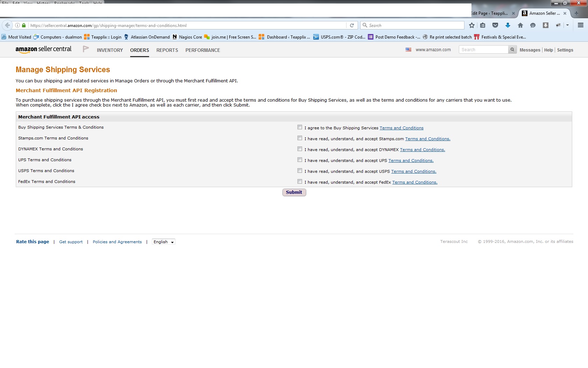Open a new browser tab
This screenshot has height=368, width=588.
(x=576, y=13)
